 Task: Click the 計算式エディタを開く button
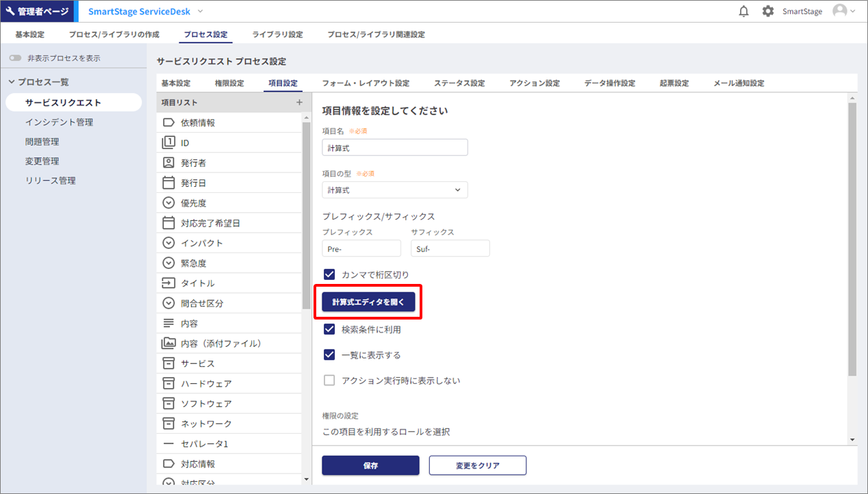click(368, 302)
